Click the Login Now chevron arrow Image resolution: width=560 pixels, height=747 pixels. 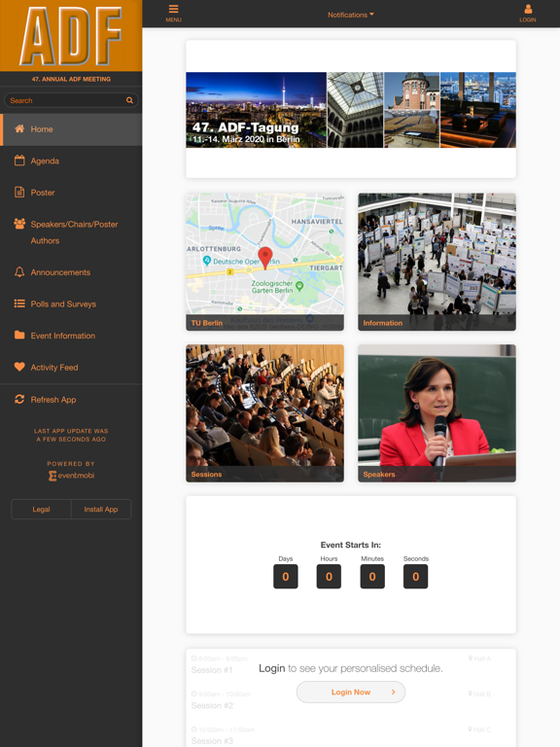click(393, 692)
